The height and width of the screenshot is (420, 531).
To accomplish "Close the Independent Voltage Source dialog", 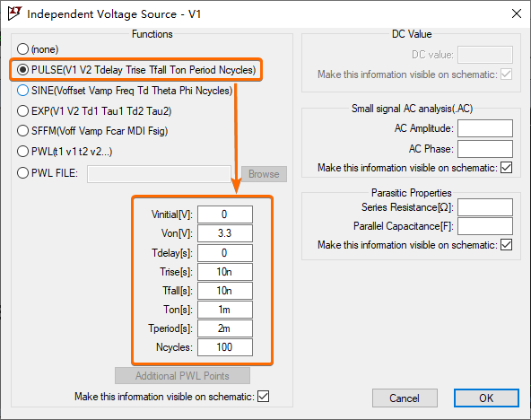I will pos(516,13).
